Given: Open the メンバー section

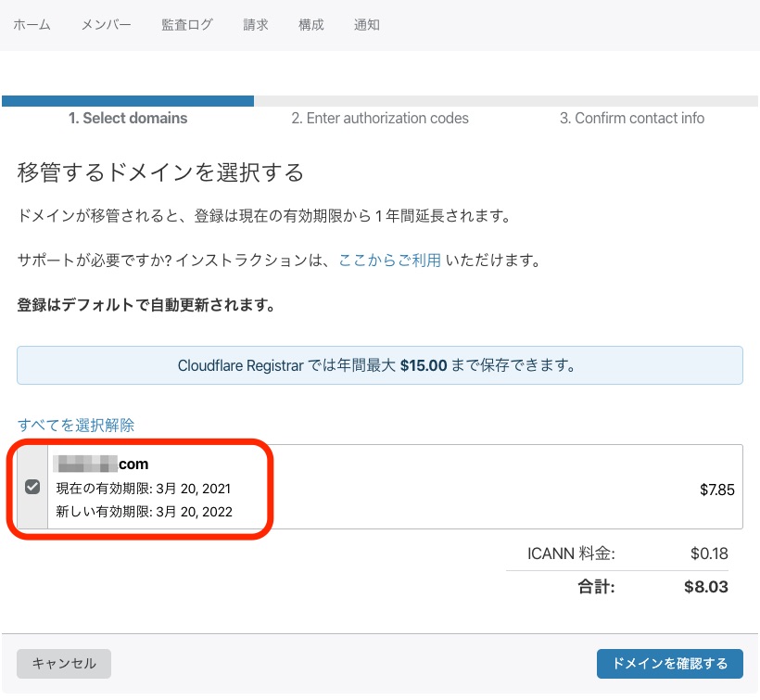Looking at the screenshot, I should (x=106, y=25).
